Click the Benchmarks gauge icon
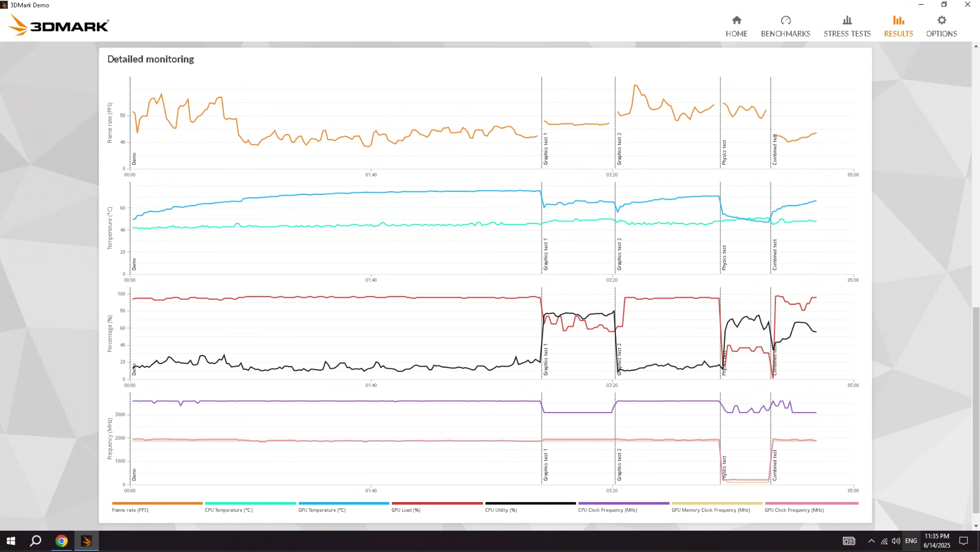This screenshot has height=552, width=980. tap(786, 20)
